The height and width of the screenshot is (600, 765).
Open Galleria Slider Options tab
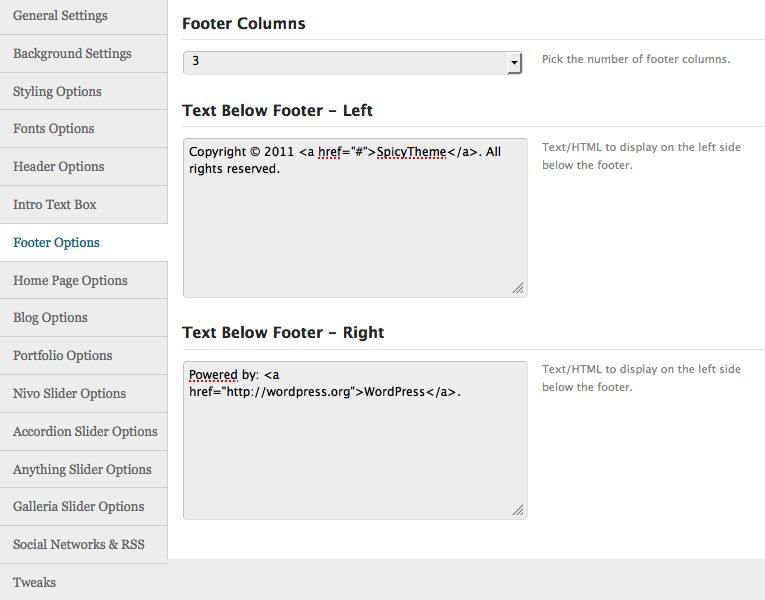pos(78,507)
